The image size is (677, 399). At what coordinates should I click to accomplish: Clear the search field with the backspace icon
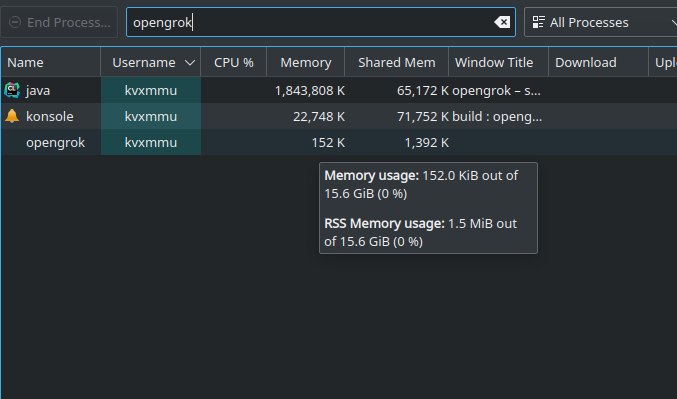pos(502,22)
